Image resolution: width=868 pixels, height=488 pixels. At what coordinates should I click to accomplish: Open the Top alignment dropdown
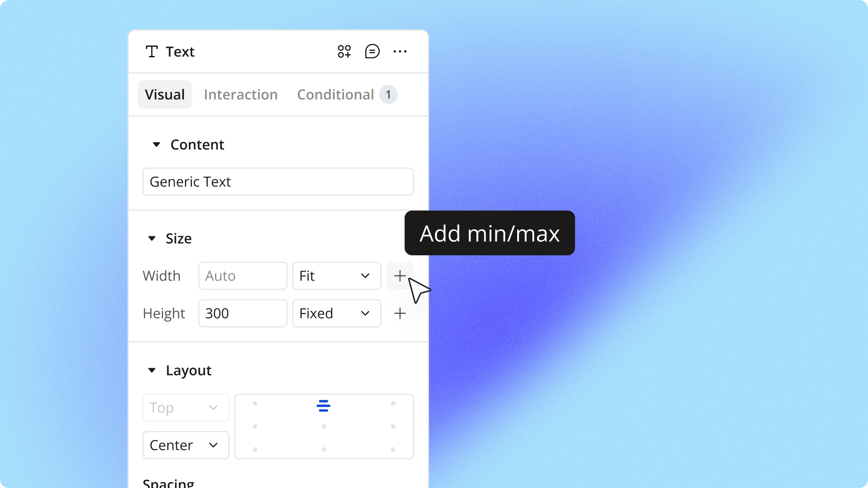(185, 408)
